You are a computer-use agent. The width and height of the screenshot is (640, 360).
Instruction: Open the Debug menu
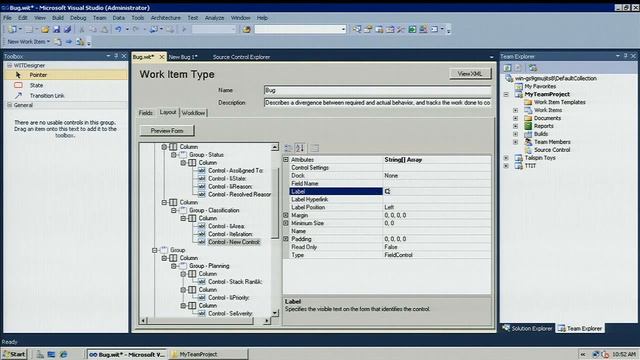(x=78, y=18)
